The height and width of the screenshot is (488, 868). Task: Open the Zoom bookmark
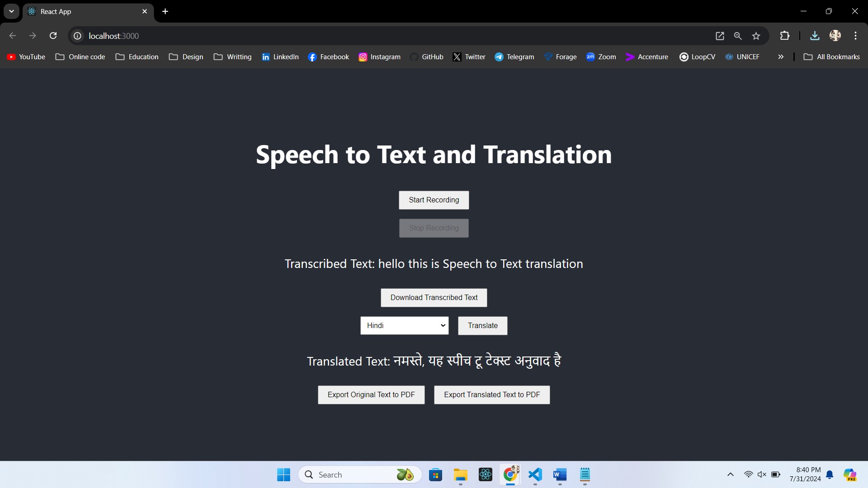point(601,56)
